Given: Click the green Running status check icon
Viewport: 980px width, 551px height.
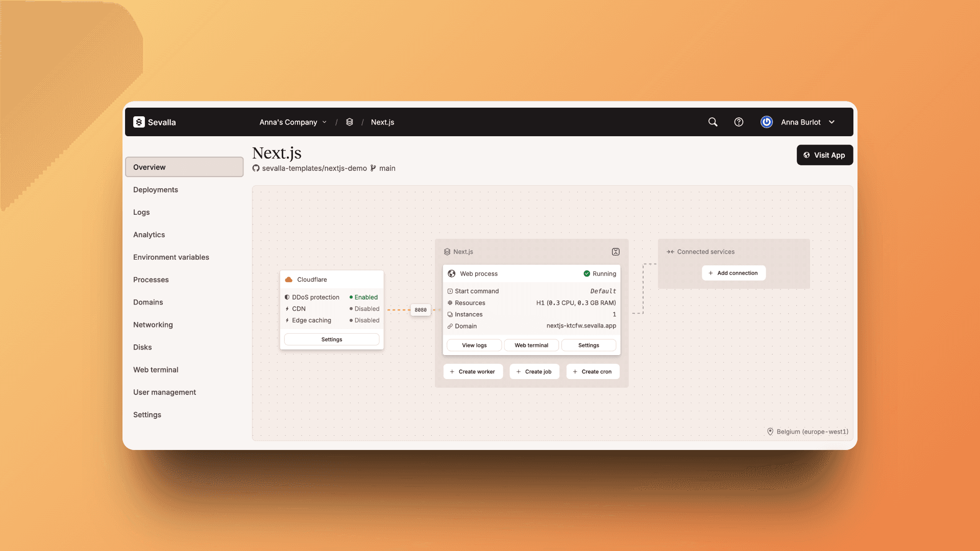Looking at the screenshot, I should point(587,273).
